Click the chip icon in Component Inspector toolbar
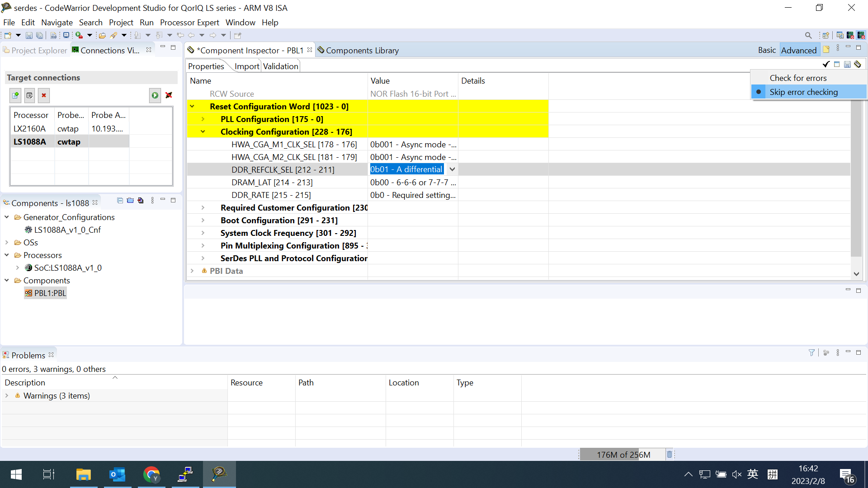 pyautogui.click(x=858, y=65)
